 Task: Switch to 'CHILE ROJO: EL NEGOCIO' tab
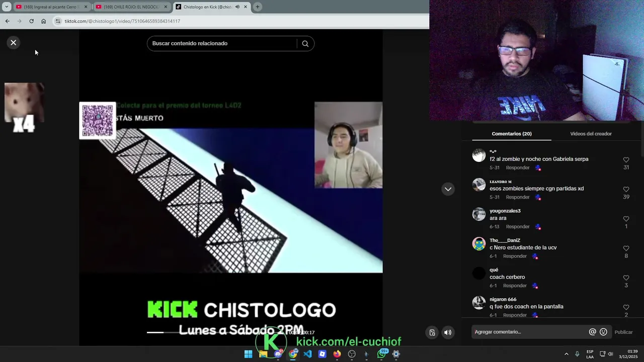tap(131, 7)
